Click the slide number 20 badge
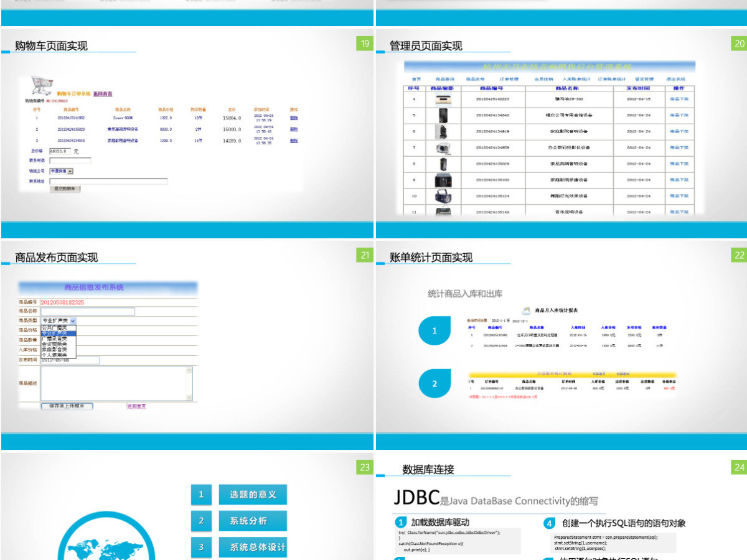 coord(739,44)
